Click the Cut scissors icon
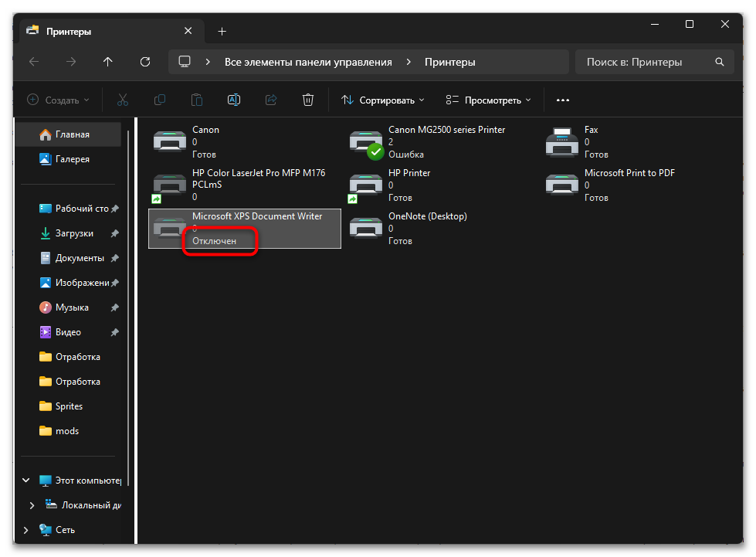756x557 pixels. click(123, 100)
